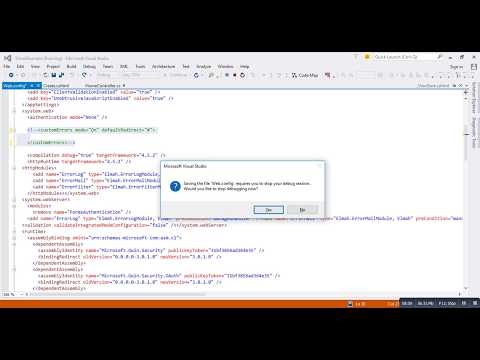
Task: Open the Test menu
Action: (186, 66)
